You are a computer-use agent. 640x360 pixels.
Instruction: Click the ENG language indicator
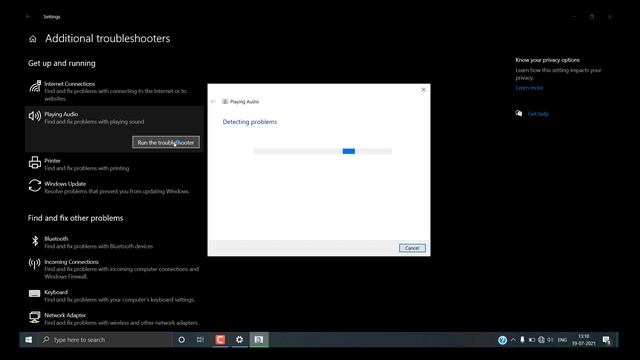(x=562, y=340)
